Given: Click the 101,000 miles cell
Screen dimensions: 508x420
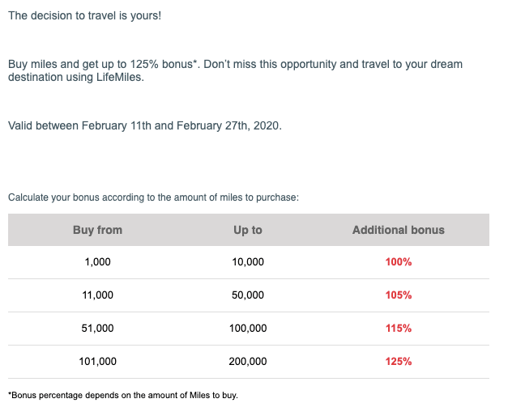Looking at the screenshot, I should [x=97, y=362].
